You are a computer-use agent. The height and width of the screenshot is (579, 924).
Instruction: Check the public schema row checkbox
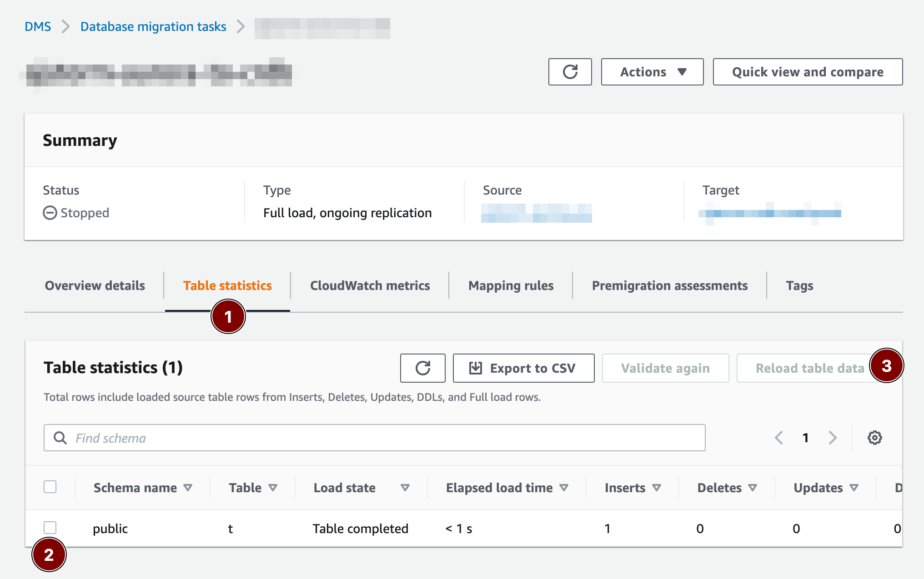pyautogui.click(x=50, y=528)
